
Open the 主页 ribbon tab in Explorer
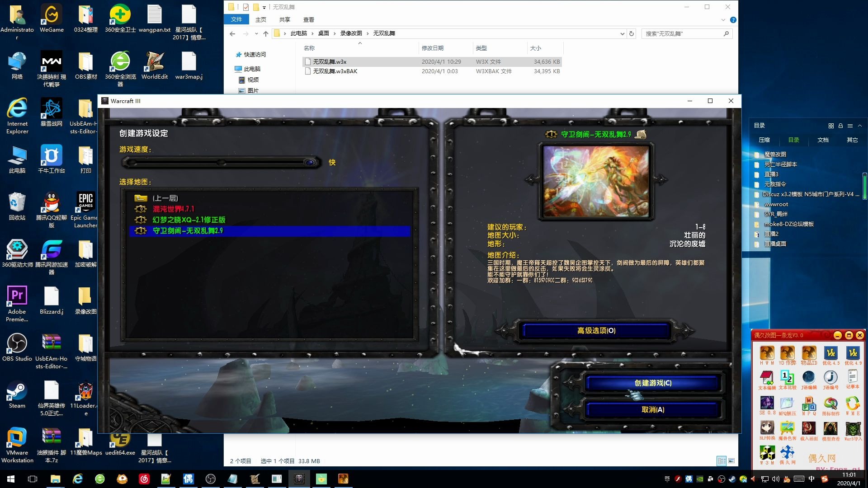click(261, 19)
